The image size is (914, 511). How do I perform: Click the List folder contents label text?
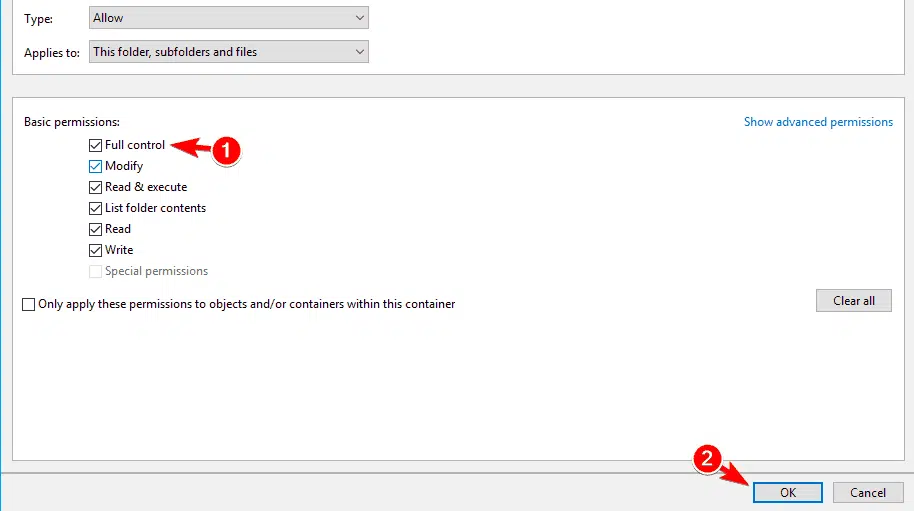click(155, 208)
